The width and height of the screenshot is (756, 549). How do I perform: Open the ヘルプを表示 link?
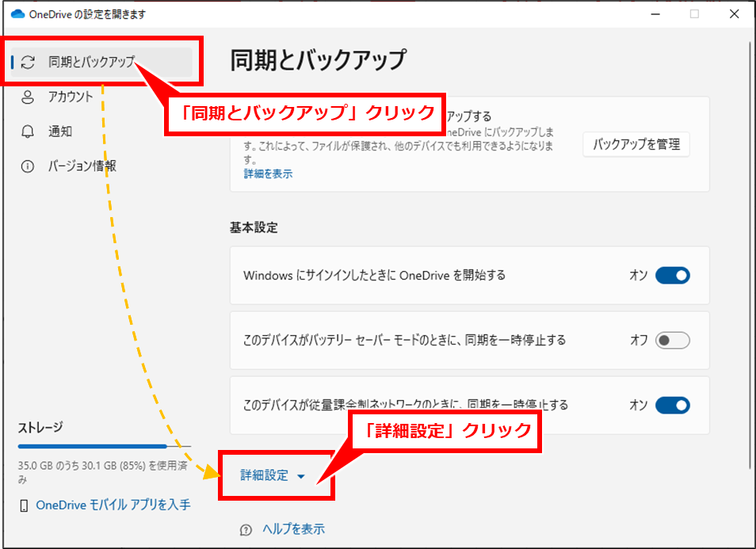293,529
